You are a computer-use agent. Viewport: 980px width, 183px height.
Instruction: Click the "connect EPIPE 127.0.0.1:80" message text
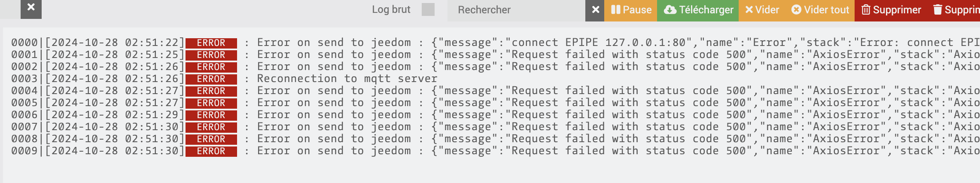[x=599, y=43]
